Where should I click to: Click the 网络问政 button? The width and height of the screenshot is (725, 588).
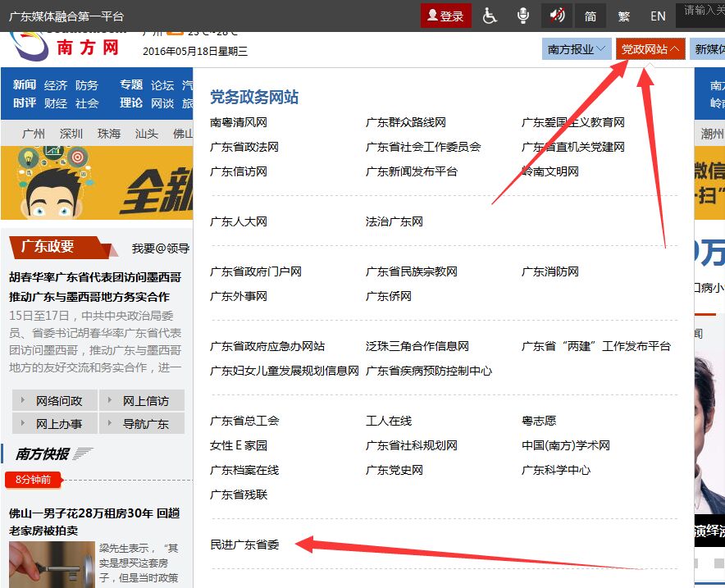pos(55,400)
